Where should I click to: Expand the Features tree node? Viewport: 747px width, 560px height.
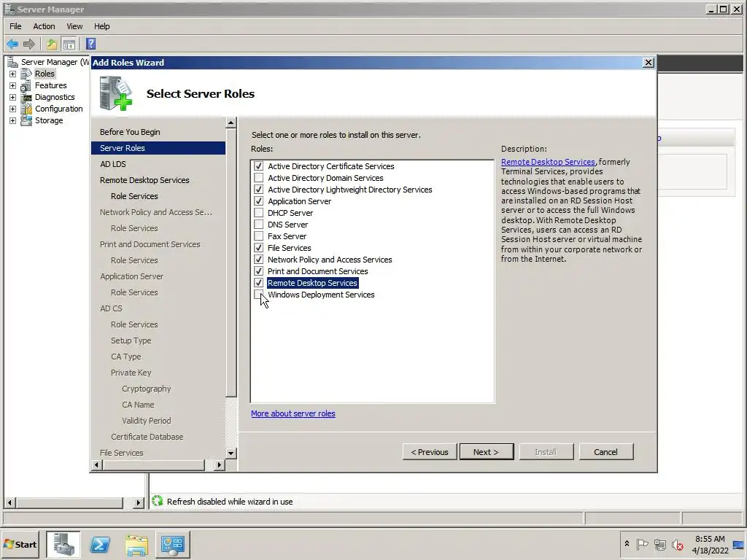13,86
